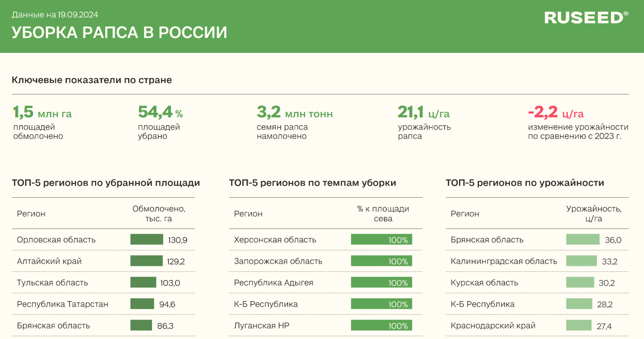644x339 pixels.
Task: Select the 1,5 млн га indicator
Action: 42,112
